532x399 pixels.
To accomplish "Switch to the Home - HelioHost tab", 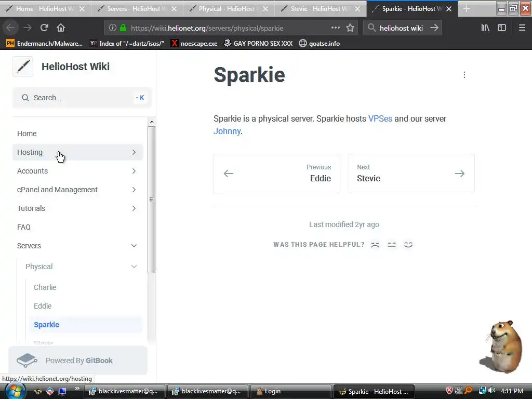I will (x=46, y=9).
